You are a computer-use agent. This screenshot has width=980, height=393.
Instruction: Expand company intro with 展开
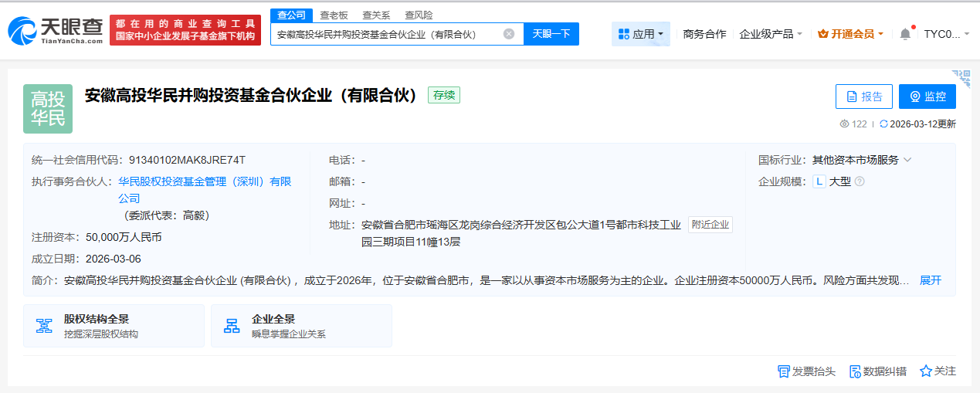[931, 280]
